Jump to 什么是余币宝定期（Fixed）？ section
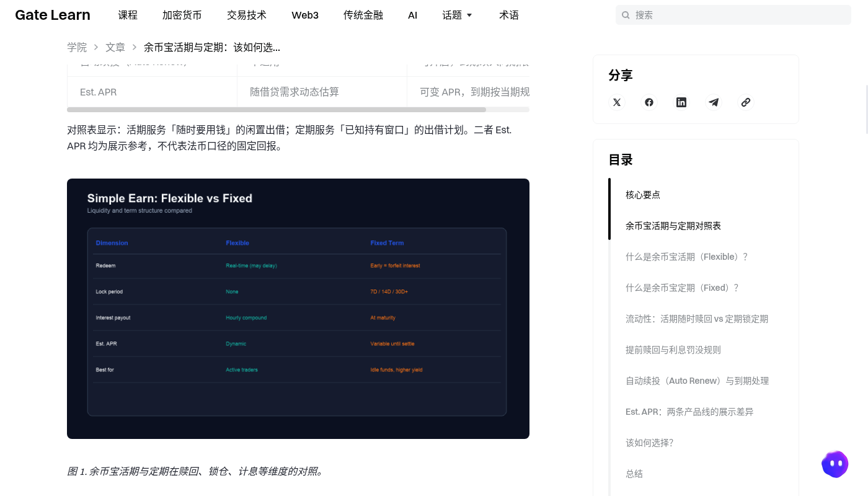 tap(683, 288)
